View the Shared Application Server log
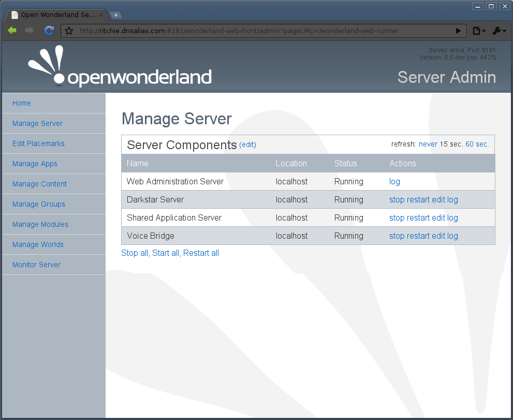This screenshot has height=420, width=513. (452, 218)
